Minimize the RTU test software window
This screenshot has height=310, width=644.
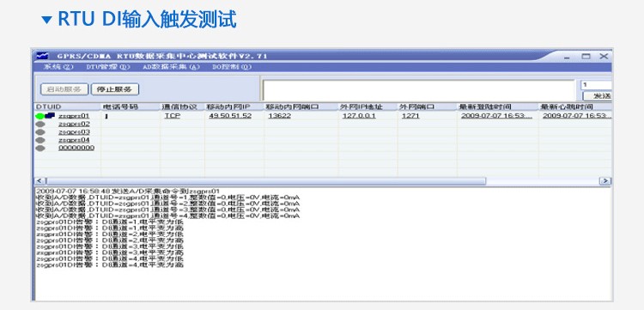tap(567, 57)
